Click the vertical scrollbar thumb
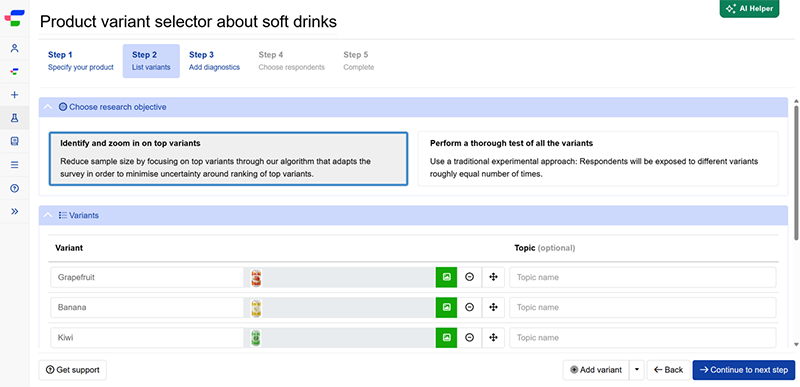The height and width of the screenshot is (387, 800). click(x=796, y=172)
